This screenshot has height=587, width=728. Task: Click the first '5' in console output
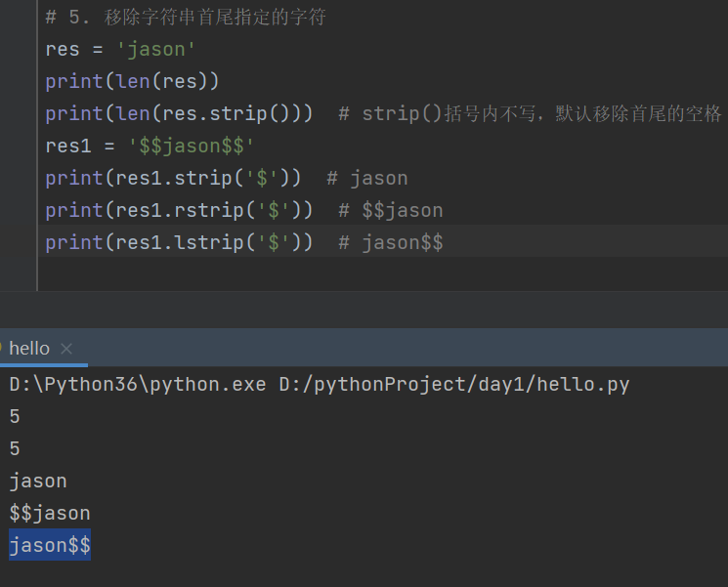(x=15, y=417)
